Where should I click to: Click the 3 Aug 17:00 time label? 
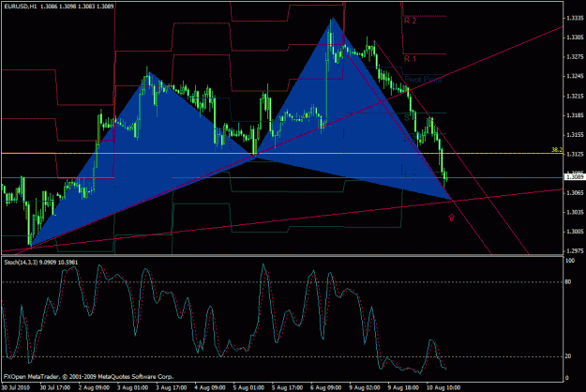tap(172, 387)
